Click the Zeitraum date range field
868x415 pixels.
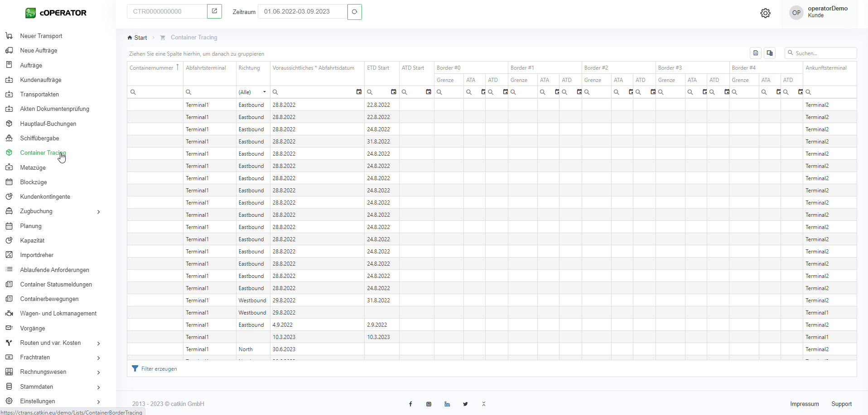(x=302, y=12)
